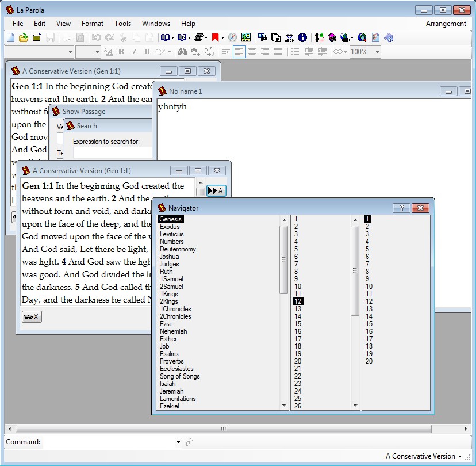Expand the insert link dropdown in toolbar
The height and width of the screenshot is (466, 476).
pos(346,52)
